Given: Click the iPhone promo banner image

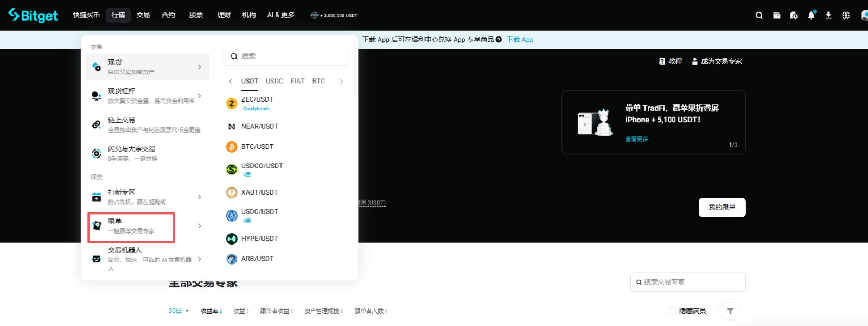Looking at the screenshot, I should pos(595,122).
